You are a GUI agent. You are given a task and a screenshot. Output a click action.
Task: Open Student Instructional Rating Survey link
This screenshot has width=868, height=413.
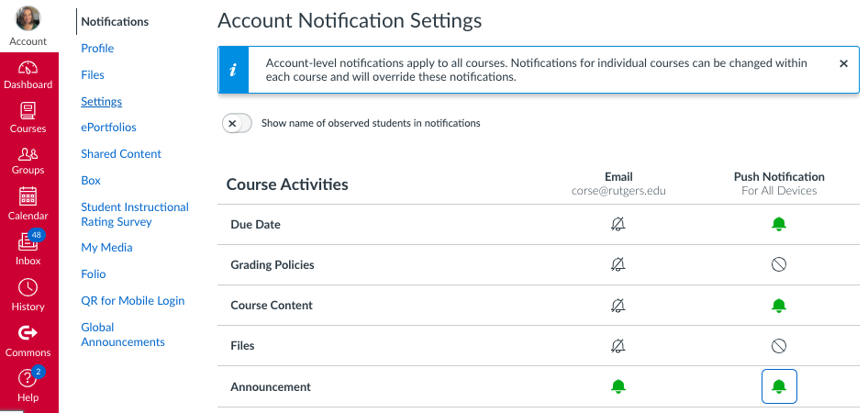pyautogui.click(x=135, y=214)
